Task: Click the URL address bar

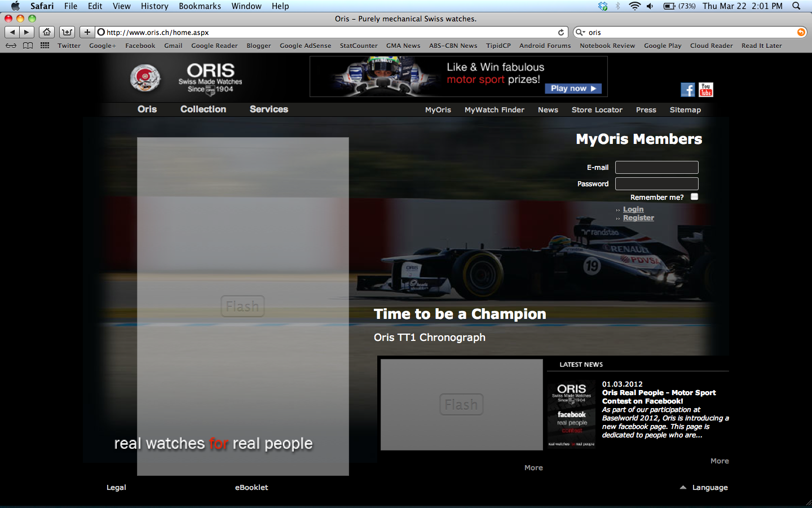Action: (332, 32)
